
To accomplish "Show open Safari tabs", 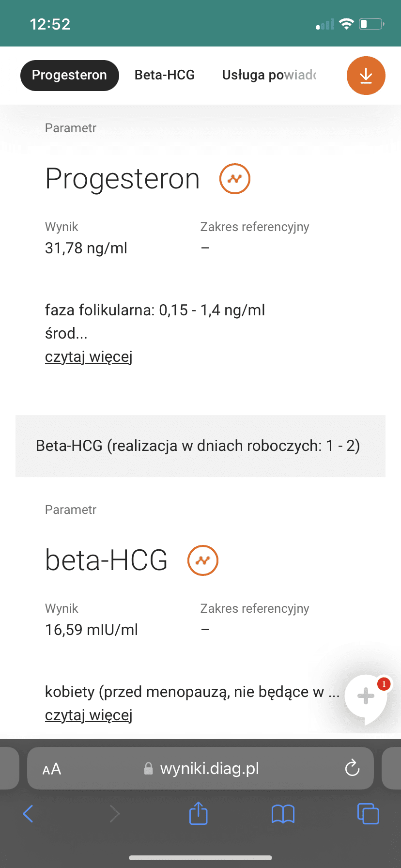I will [x=368, y=813].
